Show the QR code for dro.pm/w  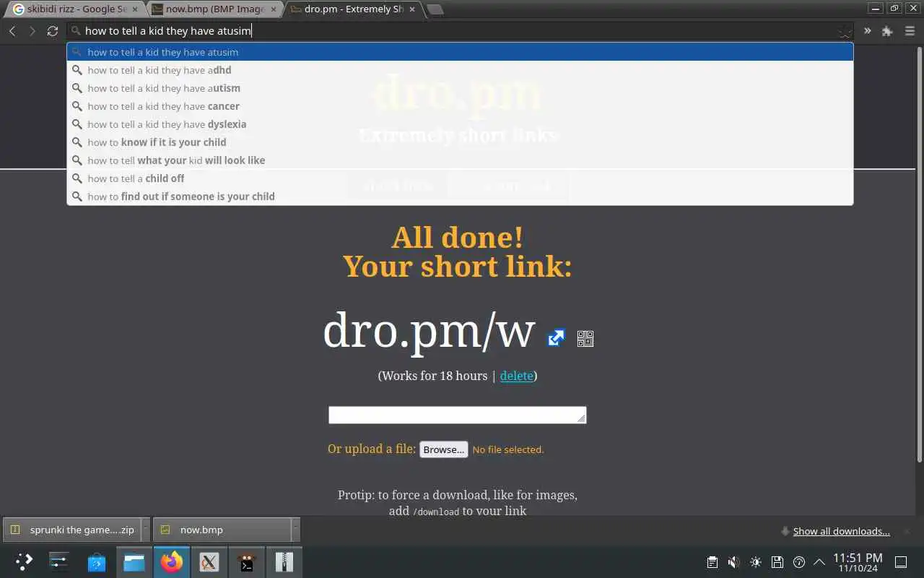585,338
